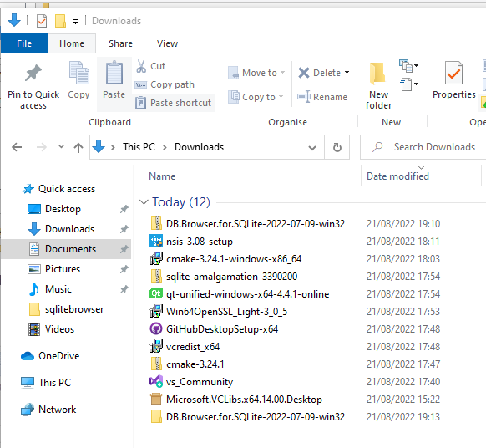This screenshot has height=448, width=486.
Task: Select the qt-unified-windows-x64-4.4.1-online file
Action: (248, 294)
